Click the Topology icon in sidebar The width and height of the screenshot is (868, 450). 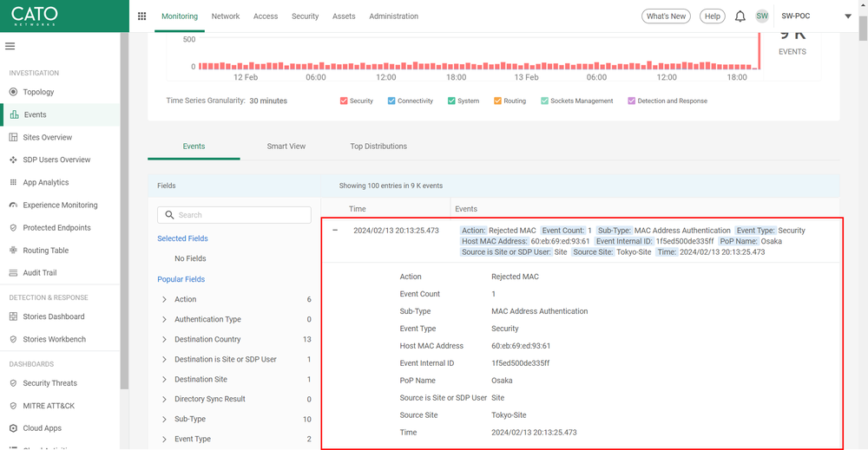(x=13, y=92)
